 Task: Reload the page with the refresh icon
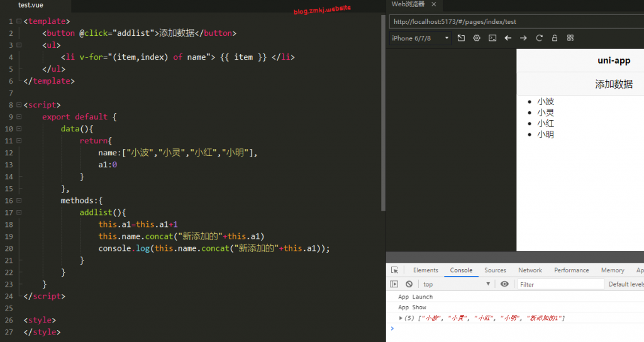539,38
